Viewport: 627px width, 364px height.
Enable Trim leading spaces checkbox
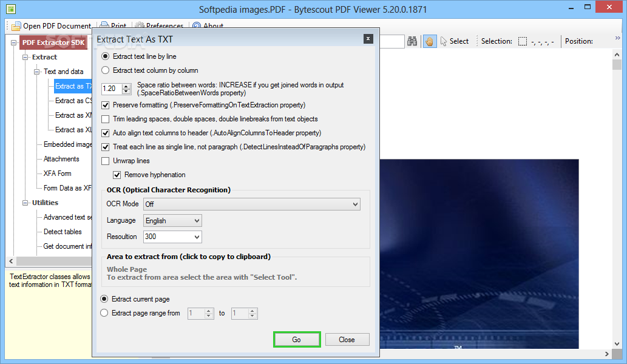coord(106,119)
